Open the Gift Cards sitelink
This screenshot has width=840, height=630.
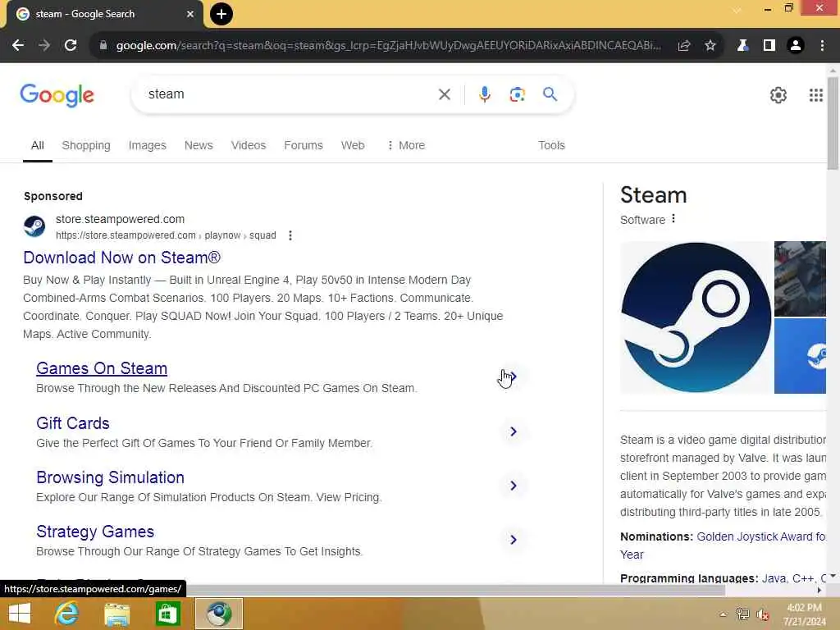point(73,423)
